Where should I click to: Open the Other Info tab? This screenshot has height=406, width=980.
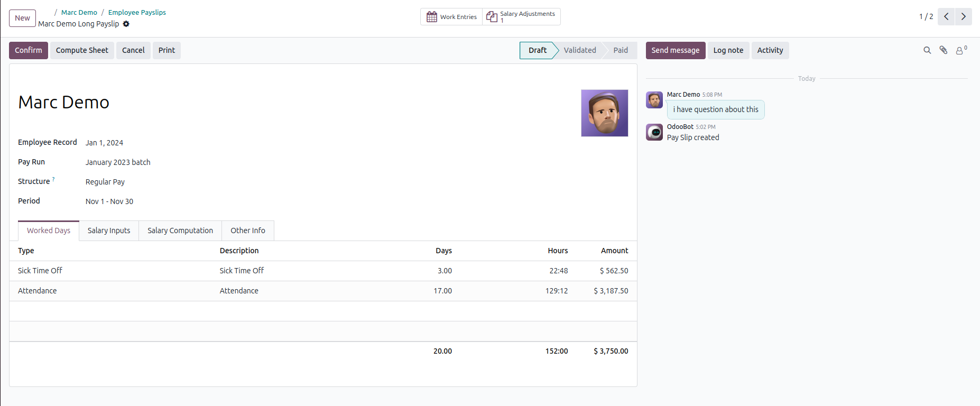click(x=248, y=230)
